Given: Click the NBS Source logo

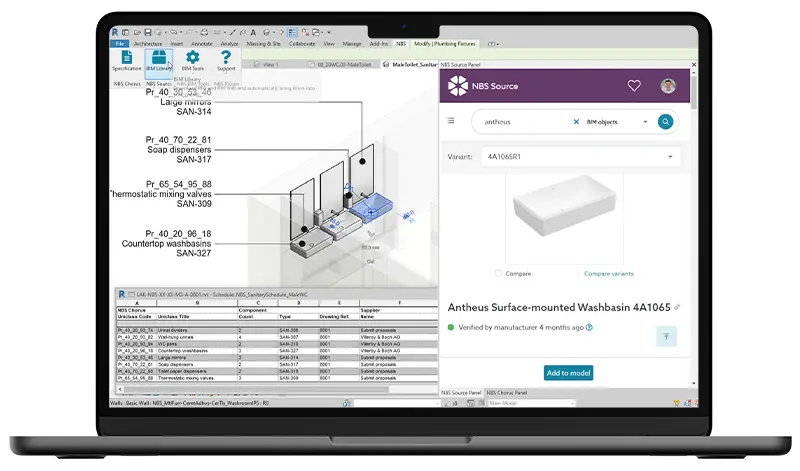Looking at the screenshot, I should (483, 86).
